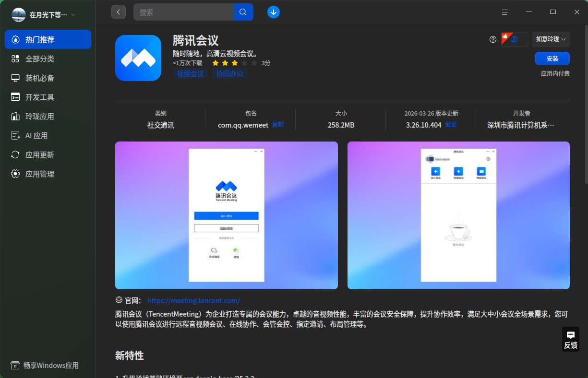Click the developer name 深圳市腾讯计算机系…

(521, 125)
